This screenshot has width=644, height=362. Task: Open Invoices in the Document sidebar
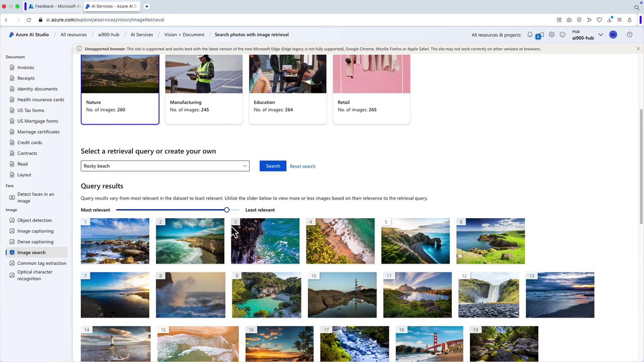point(26,67)
